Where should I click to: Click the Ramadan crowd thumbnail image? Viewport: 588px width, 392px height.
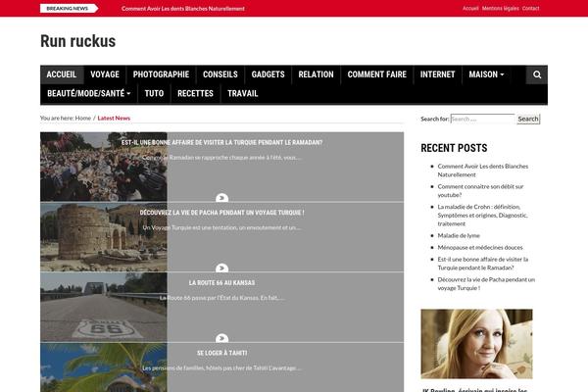[x=104, y=167]
